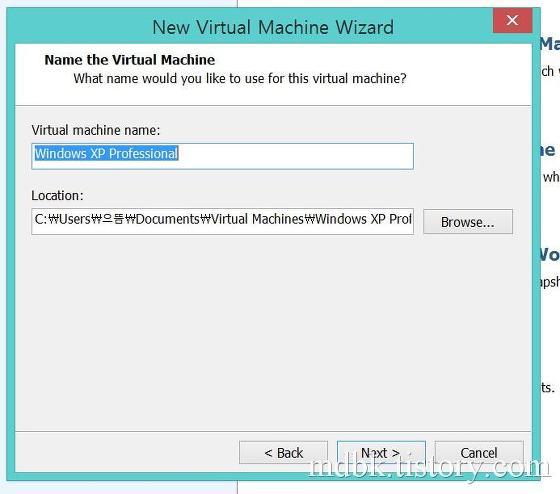
Task: Click the Virtual machine name input field
Action: point(222,156)
